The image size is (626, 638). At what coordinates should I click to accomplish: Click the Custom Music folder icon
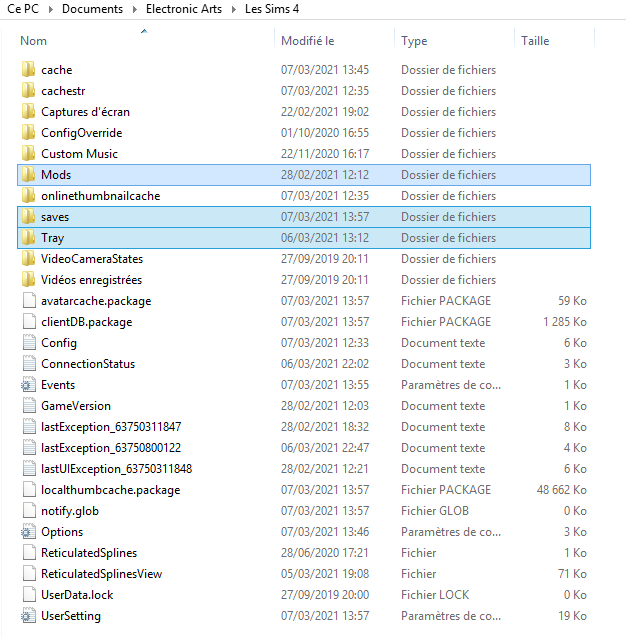[28, 154]
